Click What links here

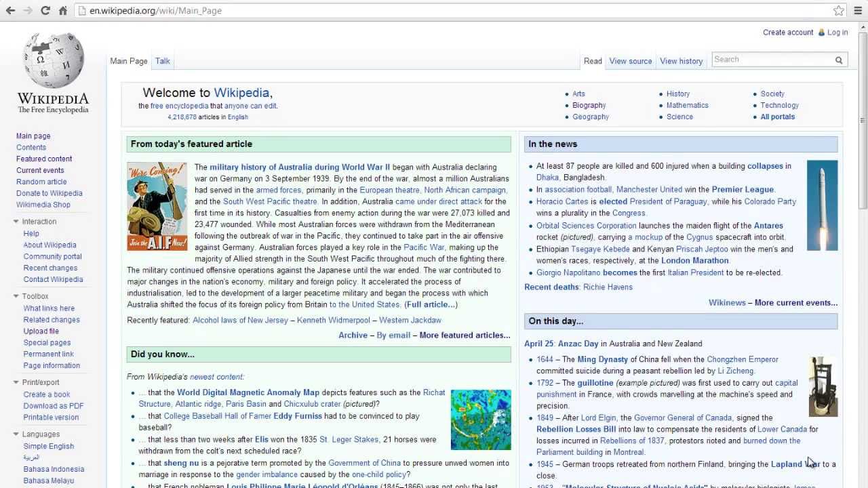tap(49, 308)
